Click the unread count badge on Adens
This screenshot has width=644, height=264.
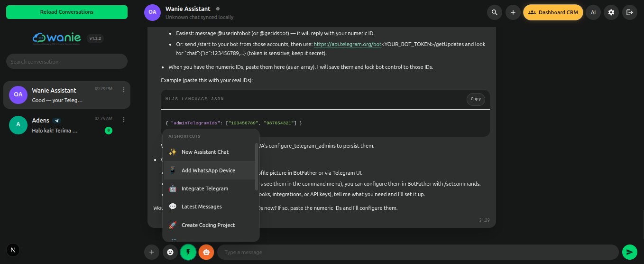coord(109,130)
